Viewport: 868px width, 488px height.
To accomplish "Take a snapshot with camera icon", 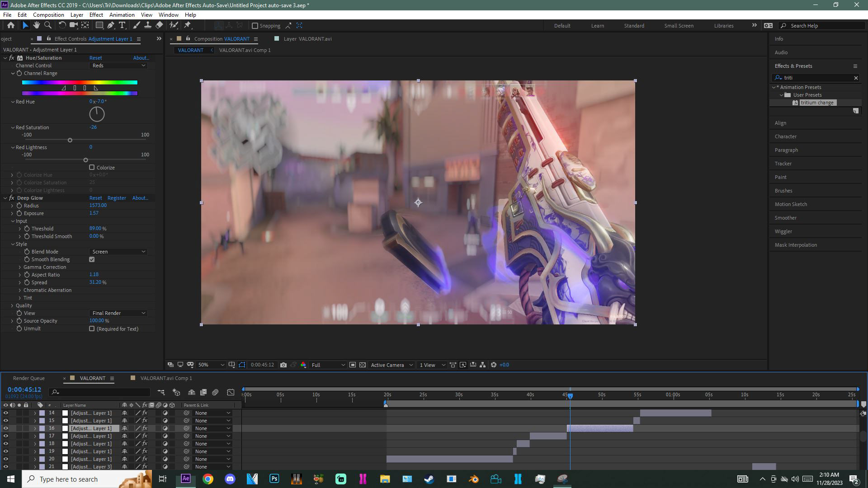I will click(x=283, y=365).
